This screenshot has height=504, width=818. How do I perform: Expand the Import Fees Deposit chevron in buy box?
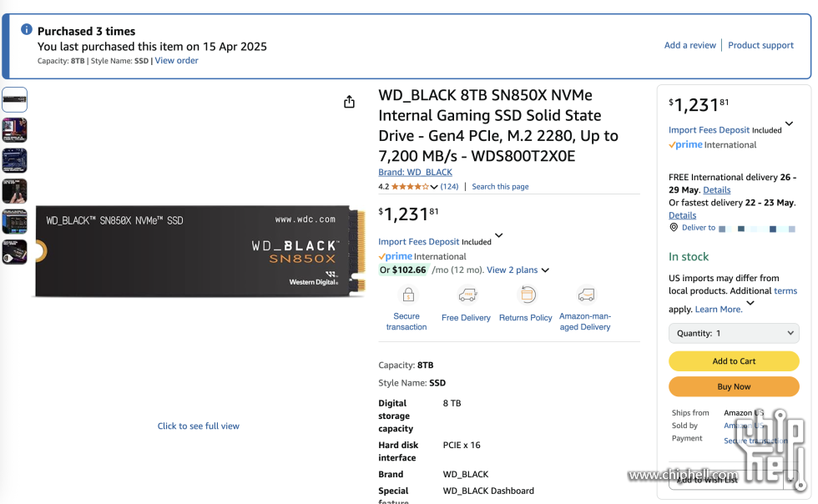tap(790, 123)
